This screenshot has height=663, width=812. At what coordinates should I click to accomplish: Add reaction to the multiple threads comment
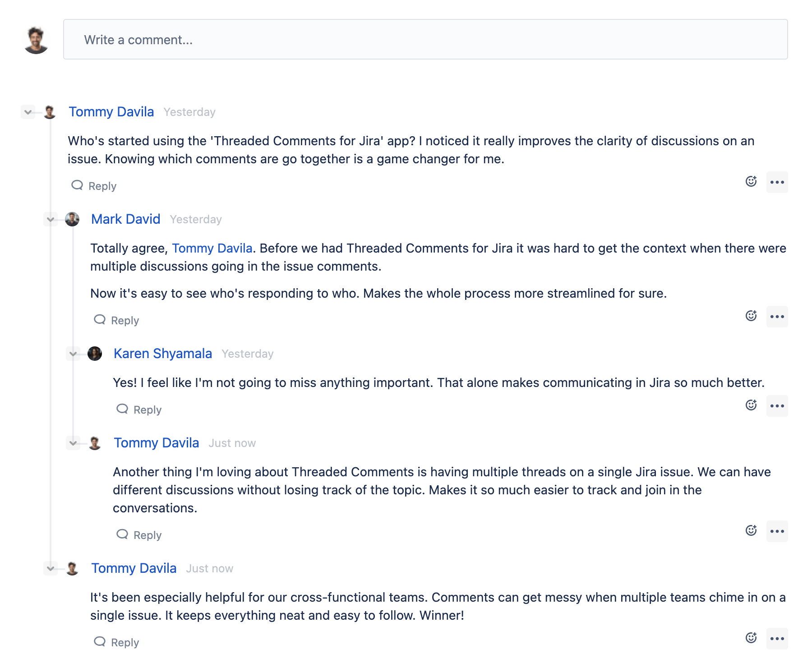(751, 530)
